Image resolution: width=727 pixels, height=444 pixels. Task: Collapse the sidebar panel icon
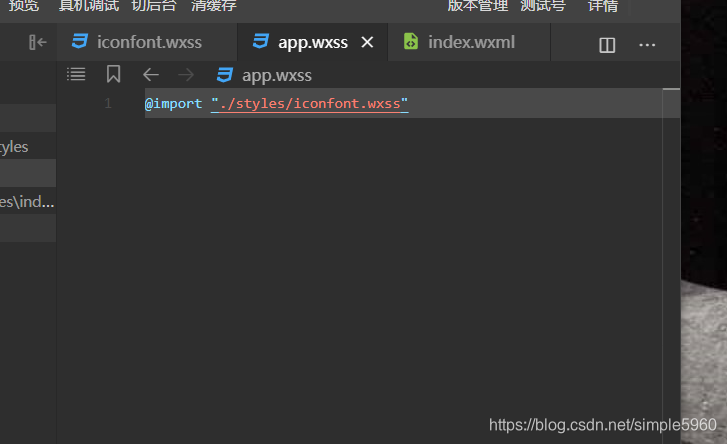(38, 43)
